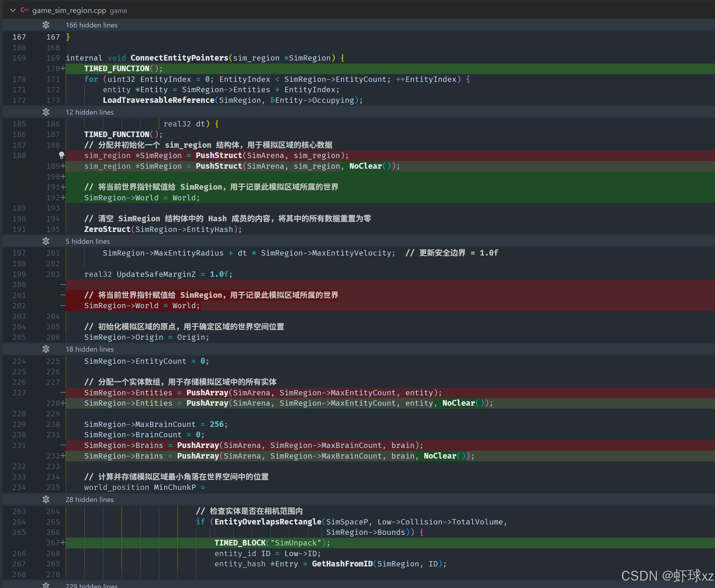Click expand icon next to 12 hidden lines
Image resolution: width=715 pixels, height=588 pixels.
coord(46,112)
